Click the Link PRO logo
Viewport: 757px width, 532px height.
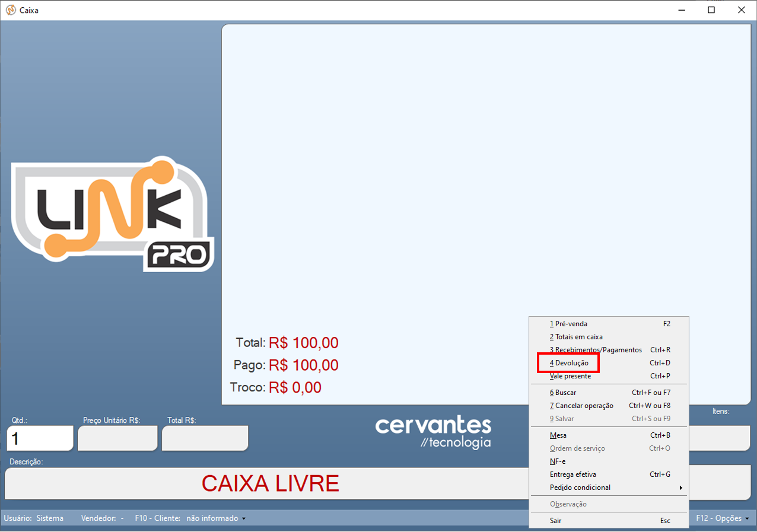tap(112, 214)
